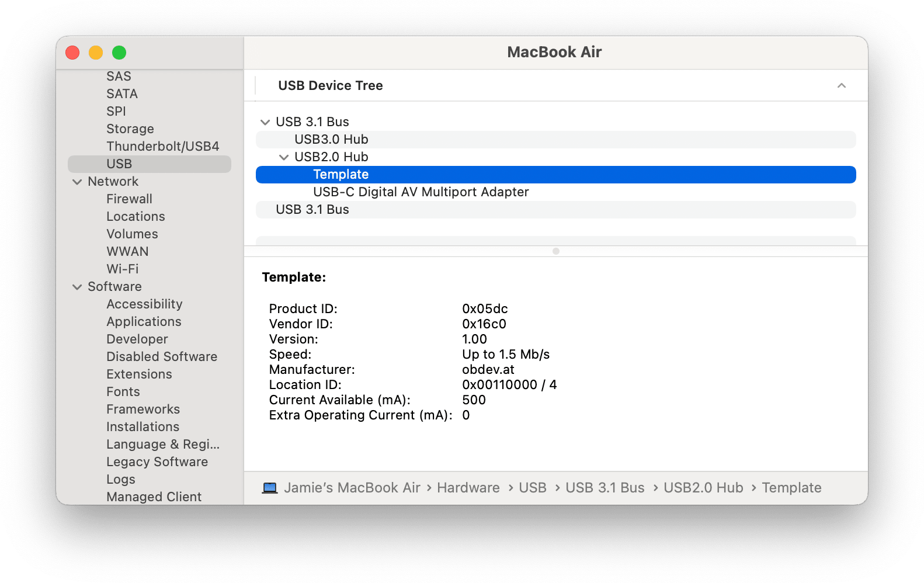Collapse the first USB 3.1 Bus tree node
The height and width of the screenshot is (583, 924).
265,122
